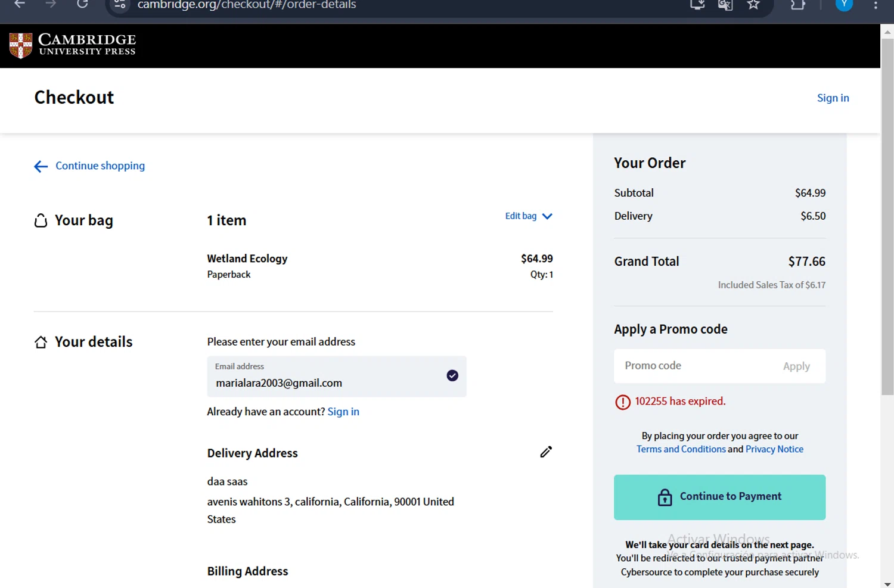Image resolution: width=894 pixels, height=588 pixels.
Task: Open the Terms and Conditions link
Action: click(x=681, y=449)
